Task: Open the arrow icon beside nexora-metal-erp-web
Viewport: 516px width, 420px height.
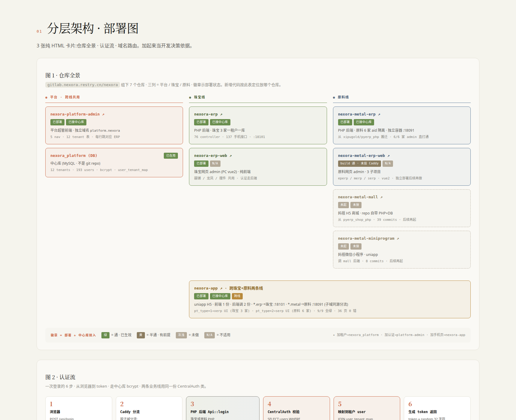Action: (x=388, y=156)
